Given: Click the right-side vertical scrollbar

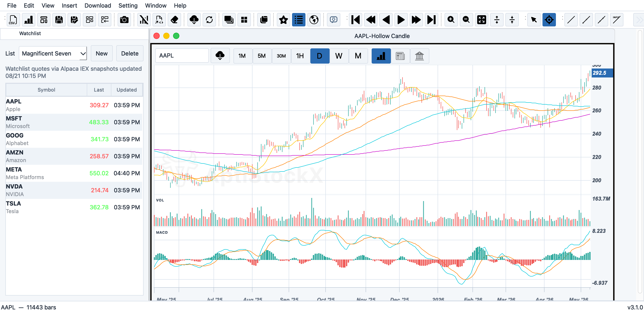Looking at the screenshot, I should 640,161.
